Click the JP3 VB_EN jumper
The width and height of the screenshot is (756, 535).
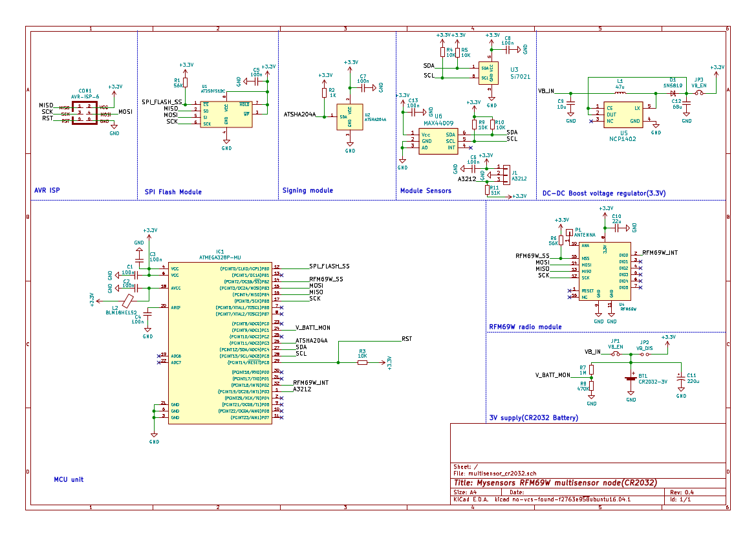pos(698,93)
